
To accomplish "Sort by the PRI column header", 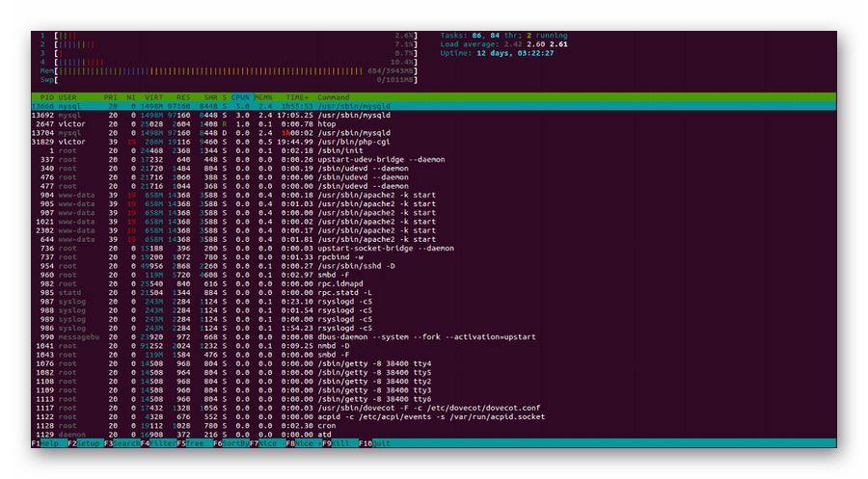I will pyautogui.click(x=110, y=97).
